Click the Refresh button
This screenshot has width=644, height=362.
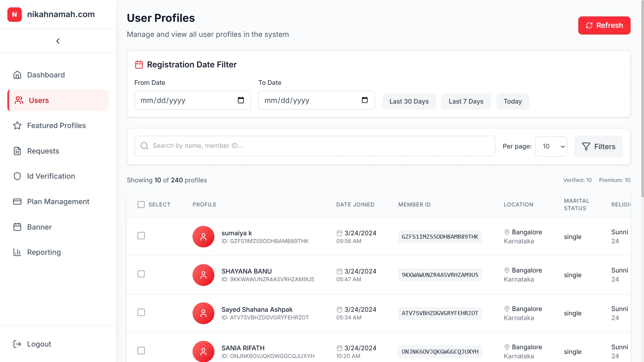[x=604, y=25]
